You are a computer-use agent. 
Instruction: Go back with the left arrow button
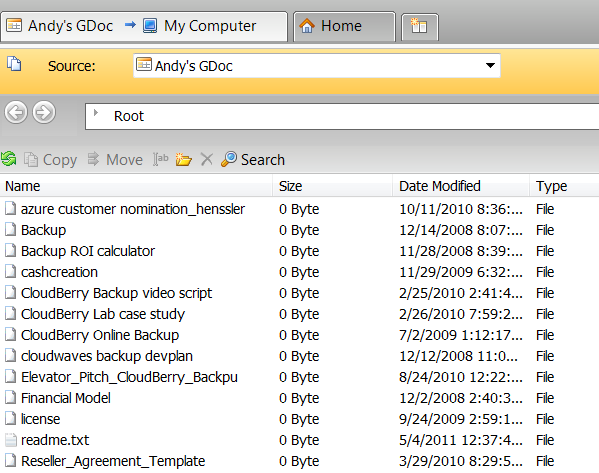(16, 112)
